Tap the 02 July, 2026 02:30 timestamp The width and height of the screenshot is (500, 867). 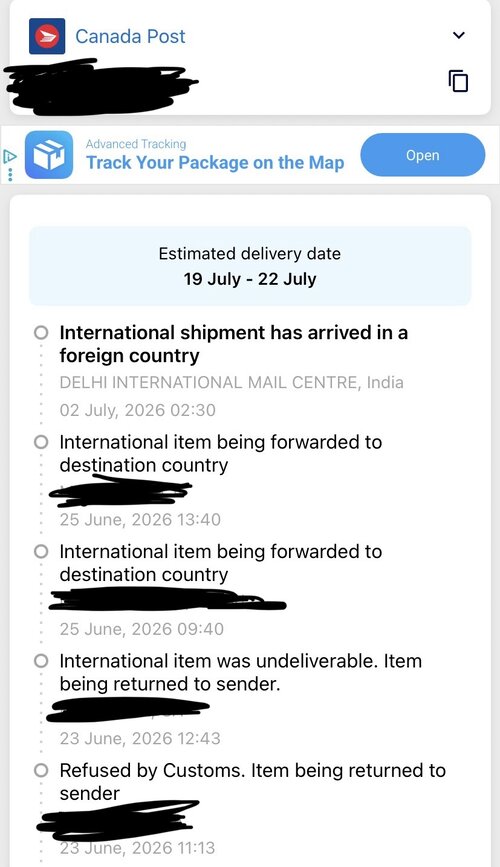click(x=137, y=410)
